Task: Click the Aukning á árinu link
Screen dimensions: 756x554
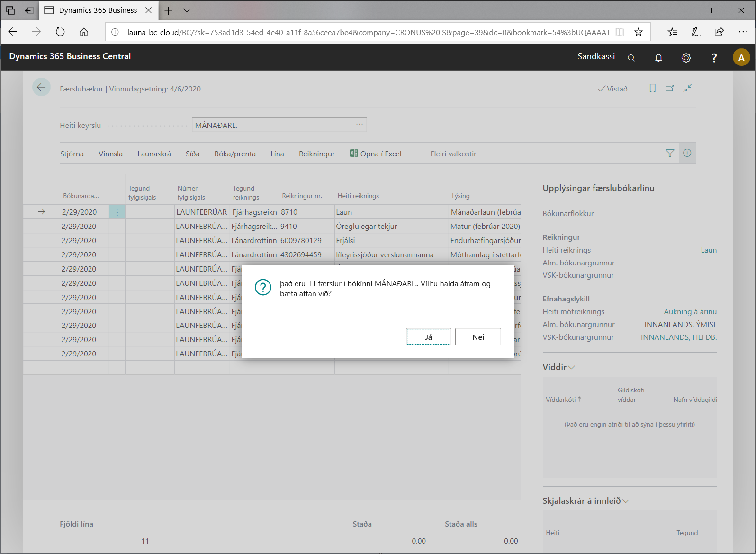Action: (x=690, y=312)
